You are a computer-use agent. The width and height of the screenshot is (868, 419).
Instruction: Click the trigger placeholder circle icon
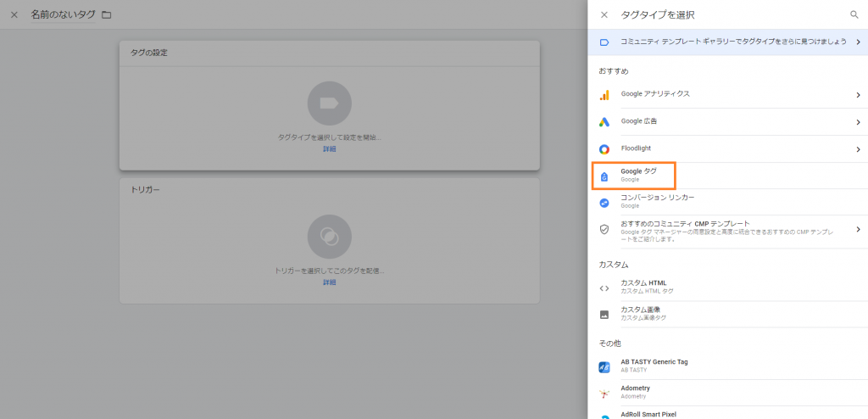click(x=330, y=237)
